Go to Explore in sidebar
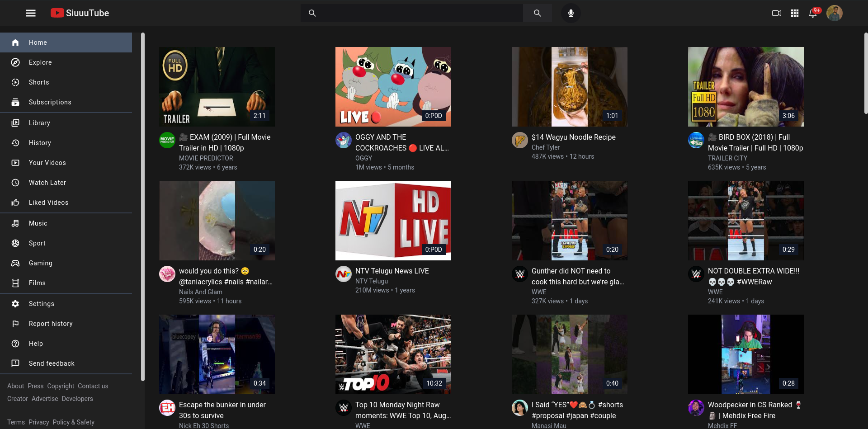 click(66, 62)
